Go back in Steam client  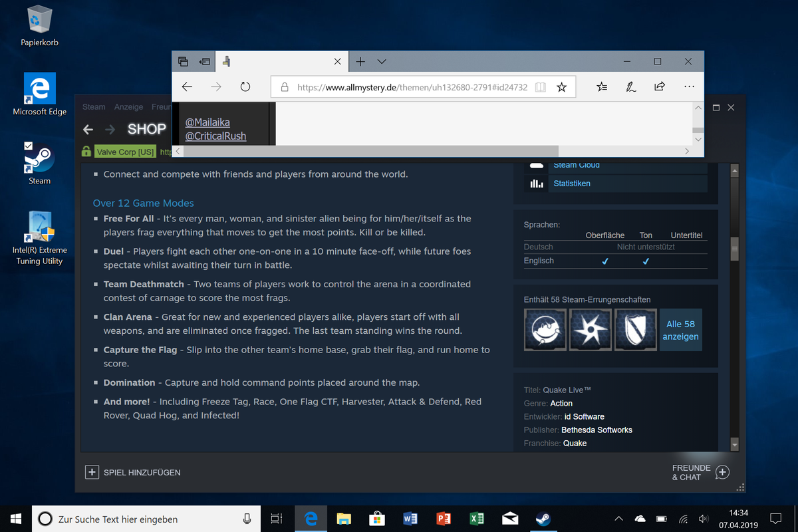(88, 129)
